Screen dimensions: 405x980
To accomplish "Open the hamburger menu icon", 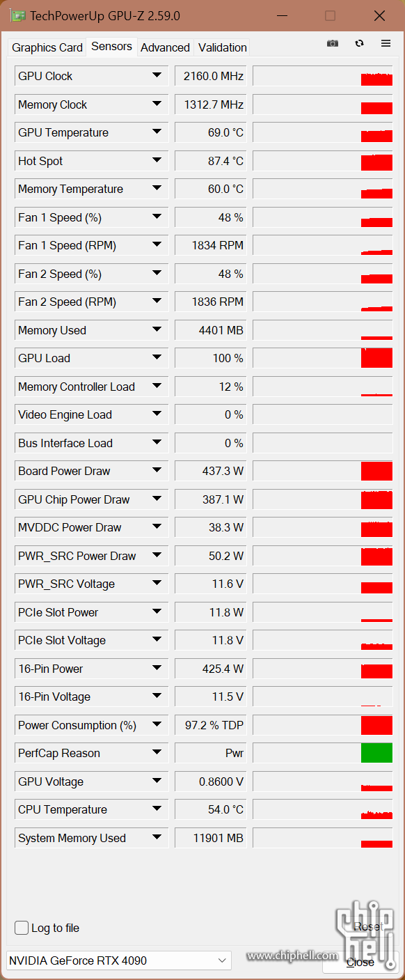I will (x=386, y=43).
